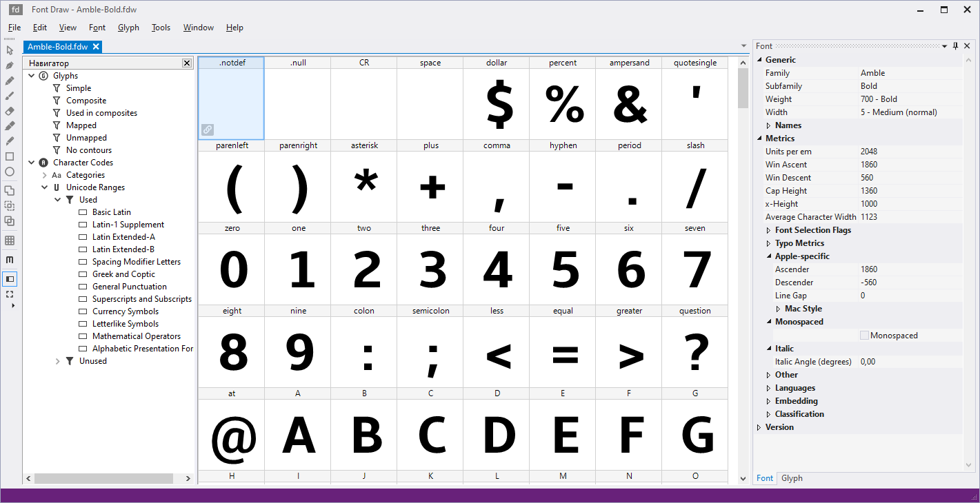Select the at-sign glyph cell
The width and height of the screenshot is (980, 503).
click(231, 429)
